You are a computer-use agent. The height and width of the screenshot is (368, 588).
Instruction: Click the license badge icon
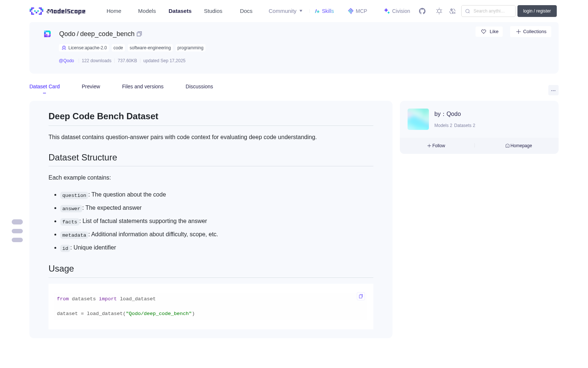[x=64, y=48]
